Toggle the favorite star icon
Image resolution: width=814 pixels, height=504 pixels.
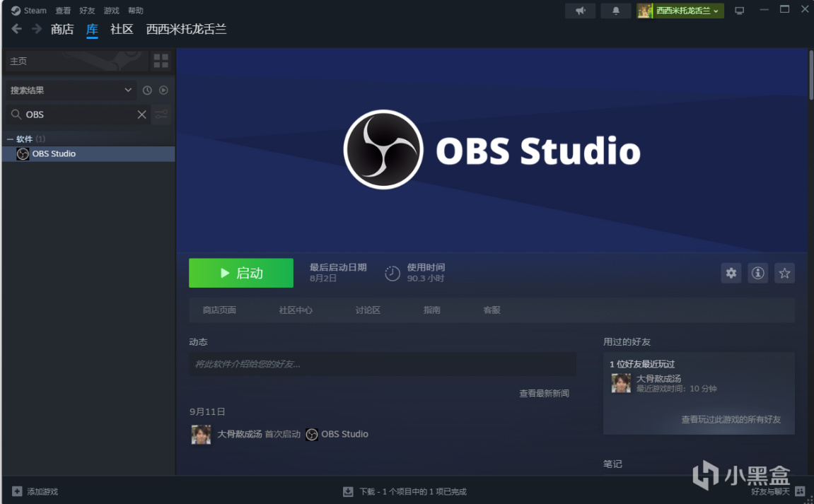[784, 273]
